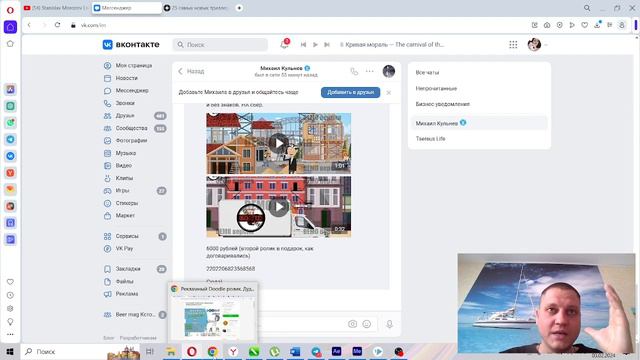The height and width of the screenshot is (360, 640).
Task: Play the music track in VK header
Action: (x=315, y=44)
